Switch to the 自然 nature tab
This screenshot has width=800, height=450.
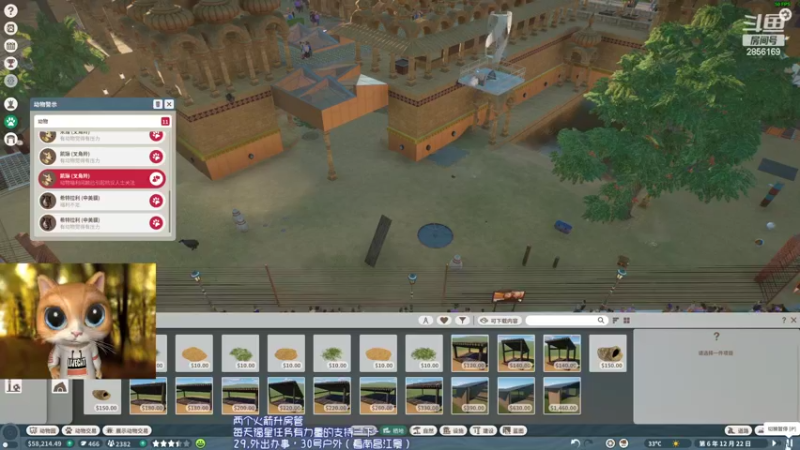pyautogui.click(x=423, y=431)
